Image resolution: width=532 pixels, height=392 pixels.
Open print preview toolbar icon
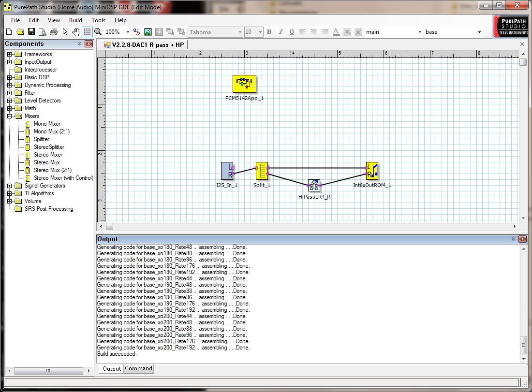pyautogui.click(x=43, y=32)
